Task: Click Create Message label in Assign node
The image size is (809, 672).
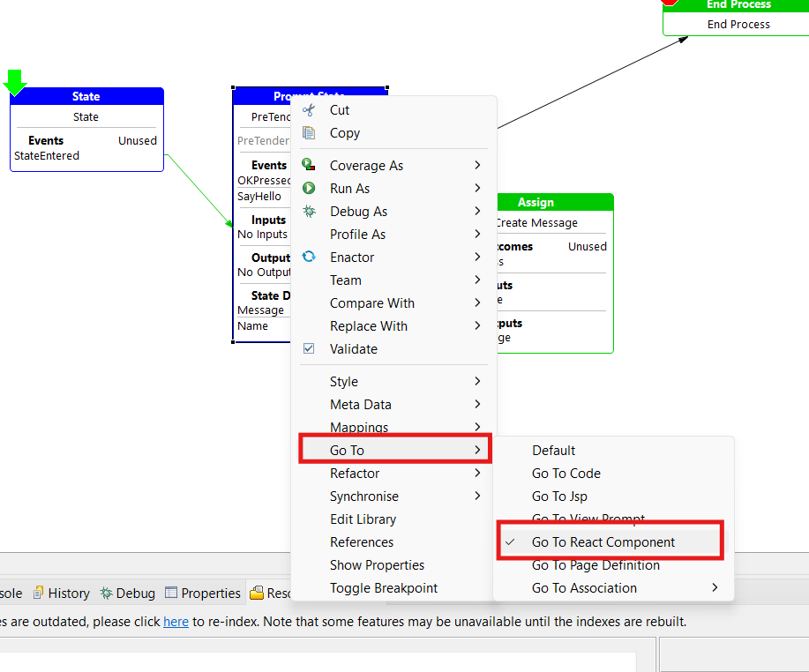Action: pyautogui.click(x=537, y=223)
